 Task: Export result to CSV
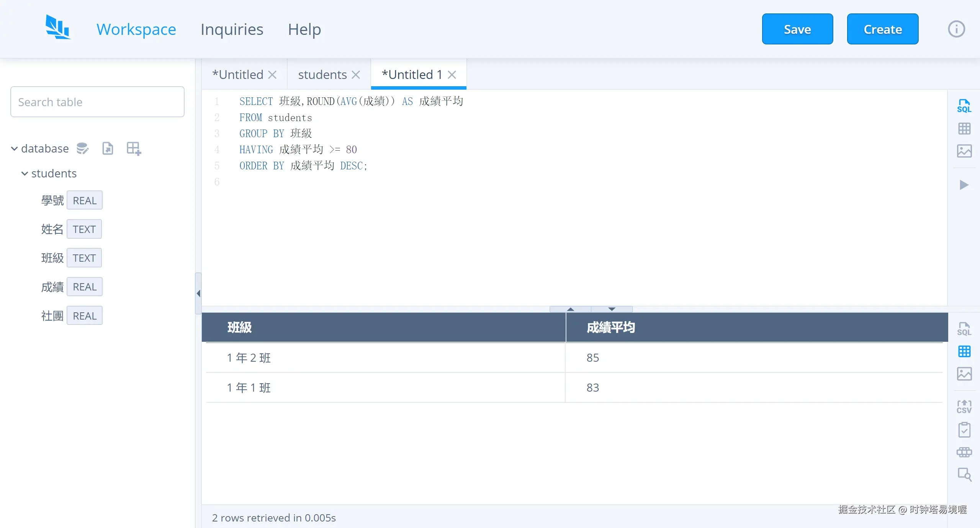click(964, 407)
